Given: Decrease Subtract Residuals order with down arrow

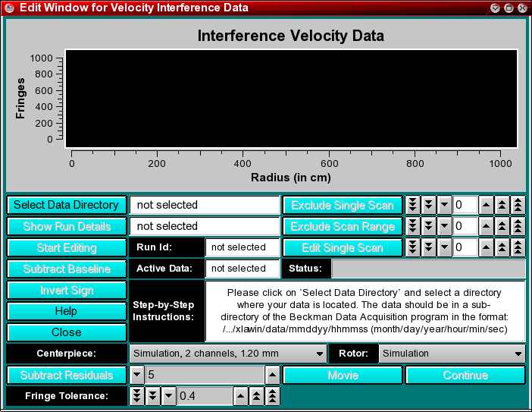Looking at the screenshot, I should coord(136,375).
